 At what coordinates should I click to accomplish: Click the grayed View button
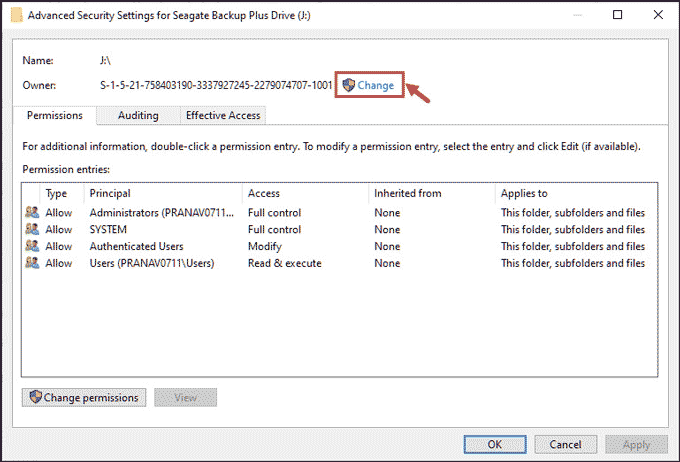pyautogui.click(x=185, y=397)
